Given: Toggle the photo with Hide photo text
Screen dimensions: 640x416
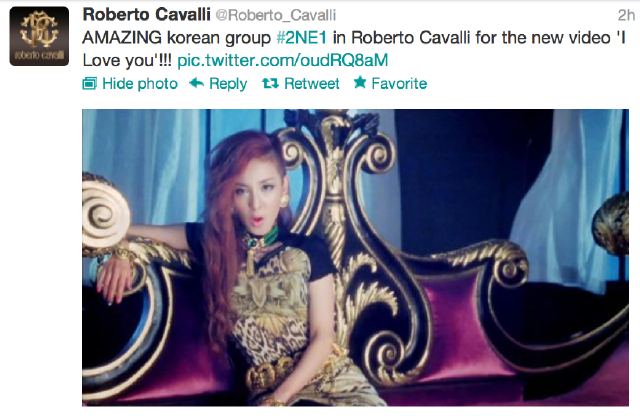Looking at the screenshot, I should [x=140, y=84].
